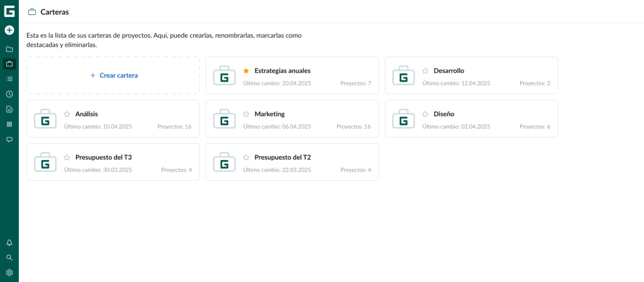Open the Marketing portfolio title
Image resolution: width=644 pixels, height=282 pixels.
point(269,114)
